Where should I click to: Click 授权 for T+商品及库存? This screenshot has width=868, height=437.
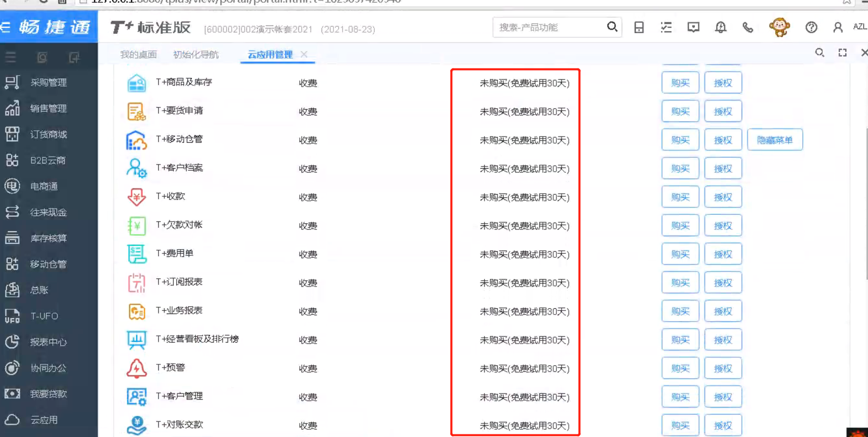pos(723,83)
